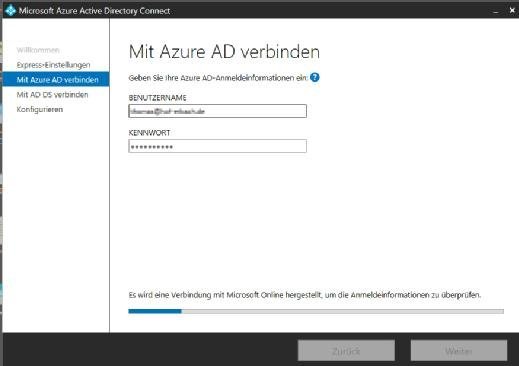Click the 'Geben Sie Ihre Azure AD-Anmeldeinformationen ein' text
Screen dimensions: 519x366
coord(218,78)
